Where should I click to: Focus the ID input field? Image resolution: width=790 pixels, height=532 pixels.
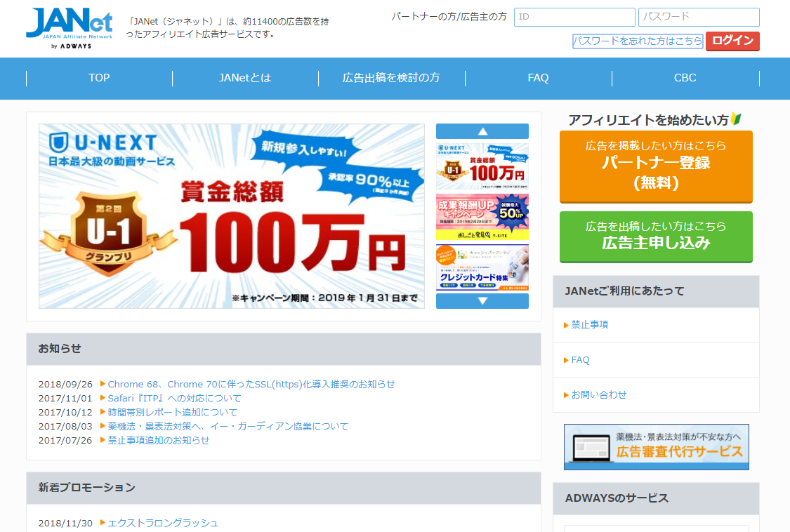coord(574,17)
